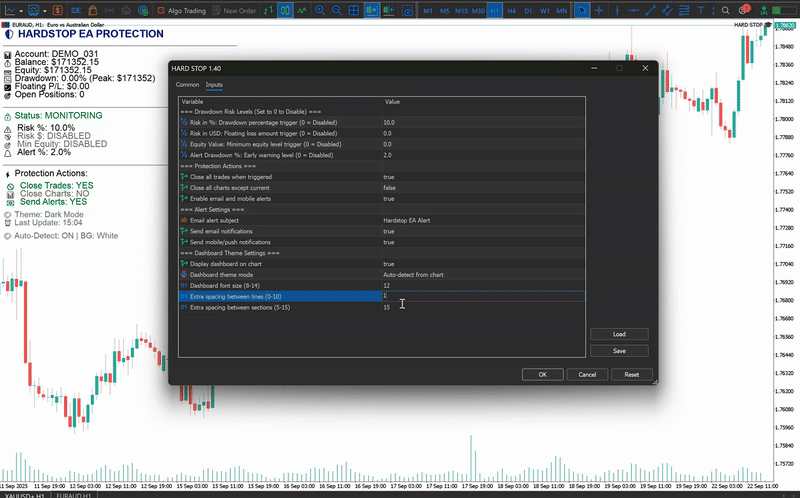Select the H1 timeframe
The image size is (800, 498).
[x=494, y=10]
